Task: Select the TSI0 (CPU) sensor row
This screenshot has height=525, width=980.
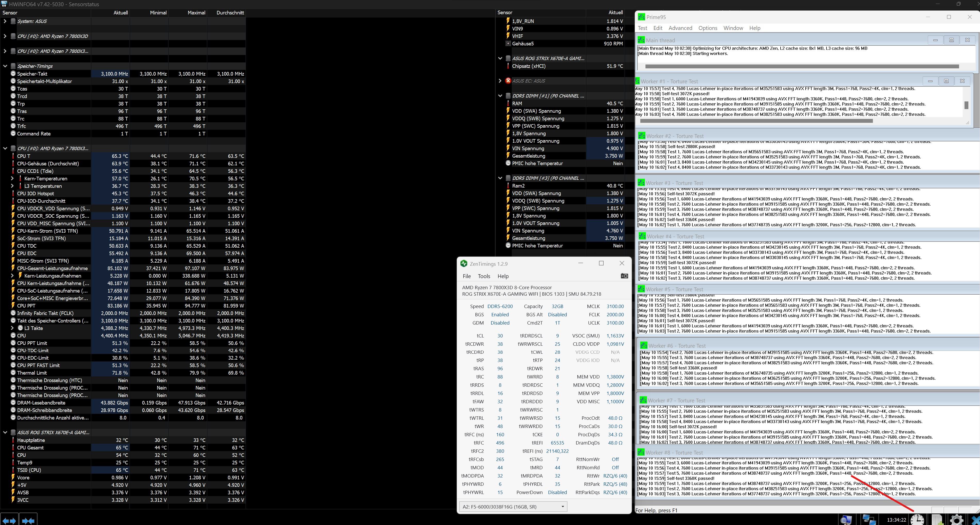Action: pos(123,470)
